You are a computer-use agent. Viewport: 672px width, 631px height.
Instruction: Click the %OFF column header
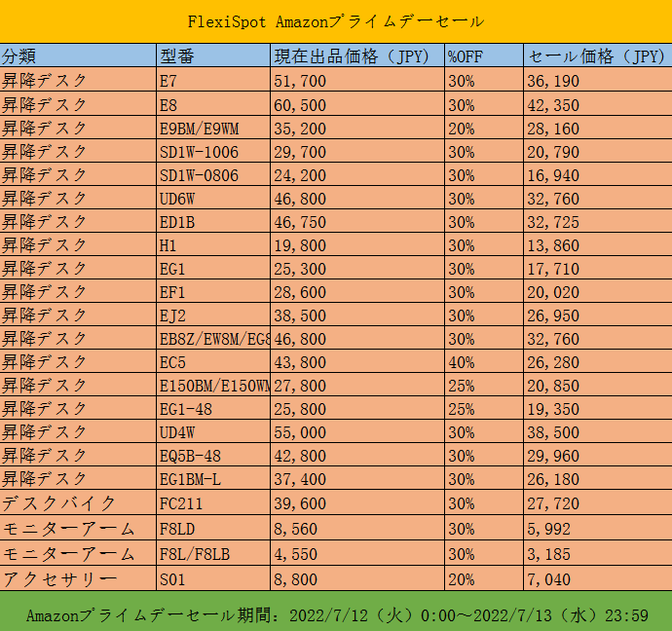(484, 56)
